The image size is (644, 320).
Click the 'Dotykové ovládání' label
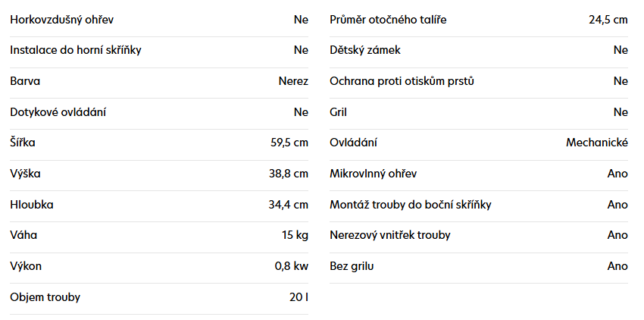tap(58, 112)
